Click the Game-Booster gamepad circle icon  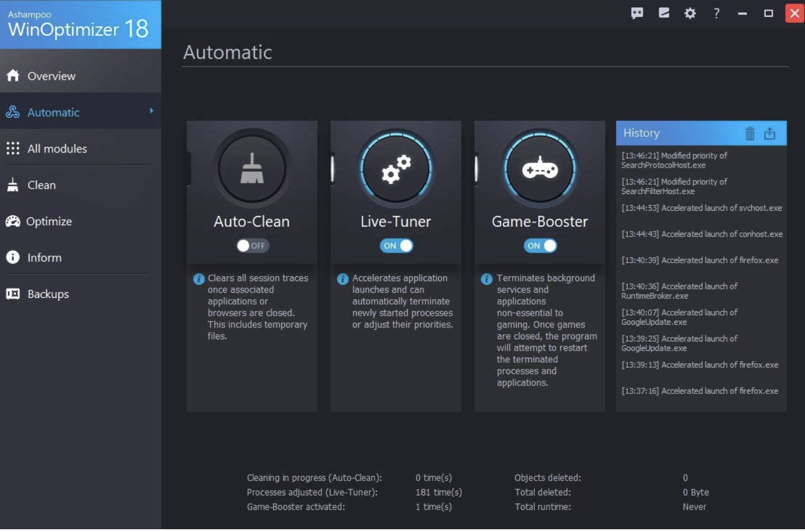(539, 168)
